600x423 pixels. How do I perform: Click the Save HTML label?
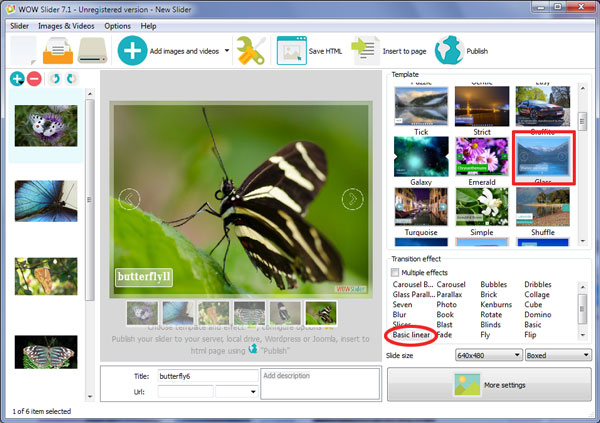tap(325, 51)
